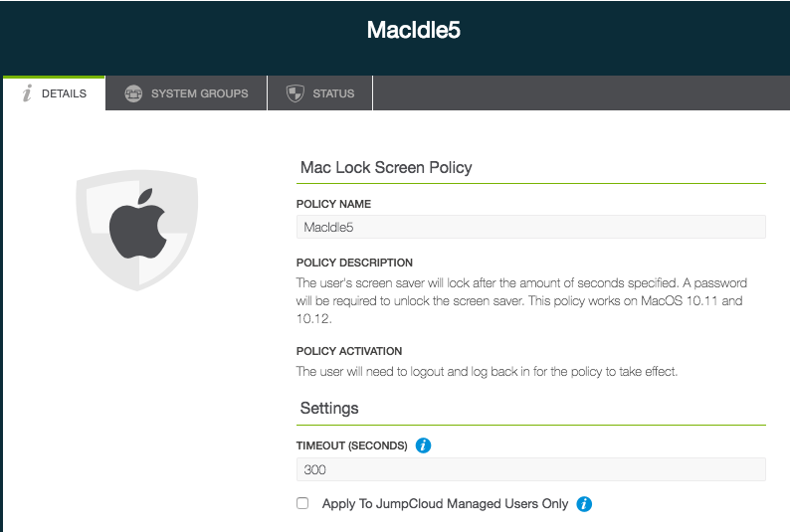Click the policy description paragraph text
This screenshot has width=790, height=532.
point(521,300)
